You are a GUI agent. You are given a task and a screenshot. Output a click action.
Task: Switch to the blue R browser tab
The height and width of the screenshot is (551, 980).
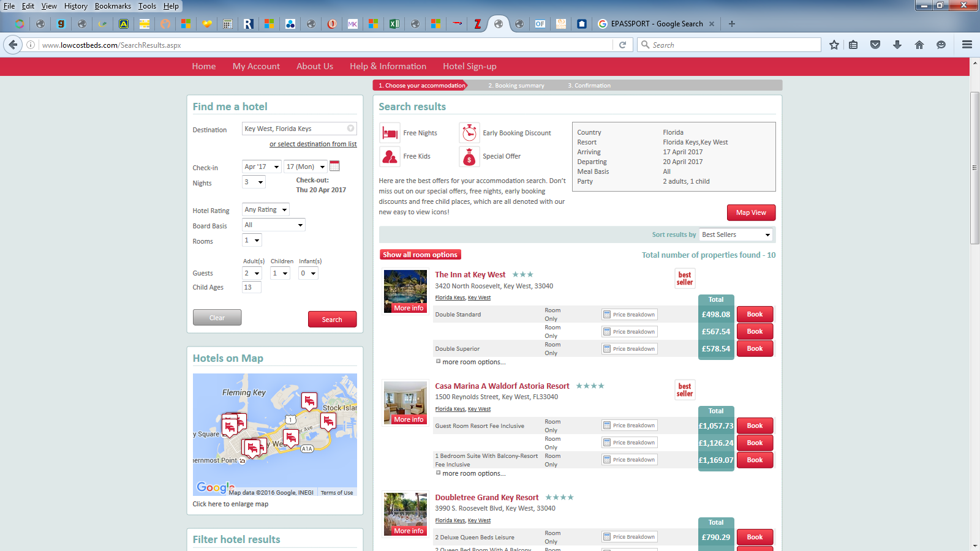pos(249,24)
